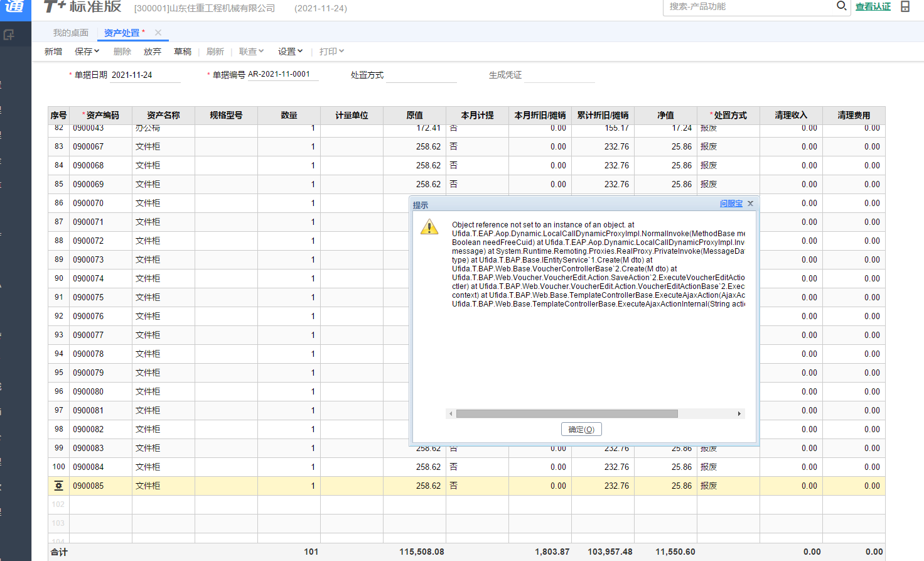Screen dimensions: 924x561
Task: Click the top-right window layout icon
Action: coord(905,6)
